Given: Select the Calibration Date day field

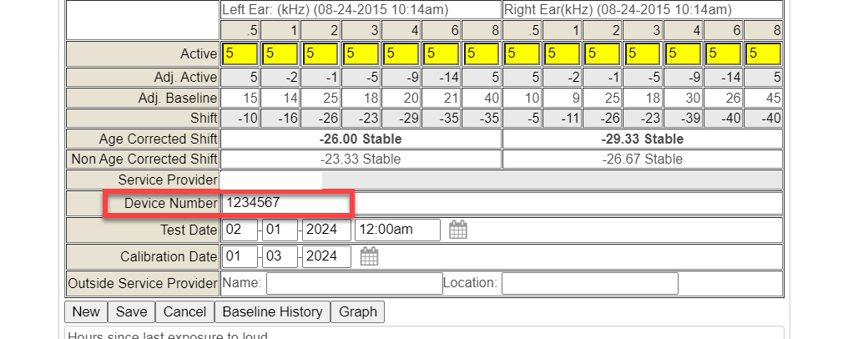Looking at the screenshot, I should [x=280, y=256].
